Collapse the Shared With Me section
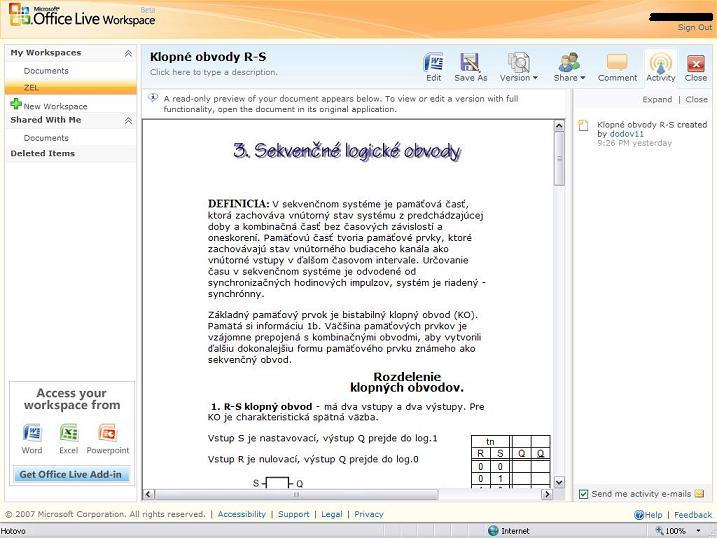This screenshot has width=717, height=538. (x=128, y=121)
